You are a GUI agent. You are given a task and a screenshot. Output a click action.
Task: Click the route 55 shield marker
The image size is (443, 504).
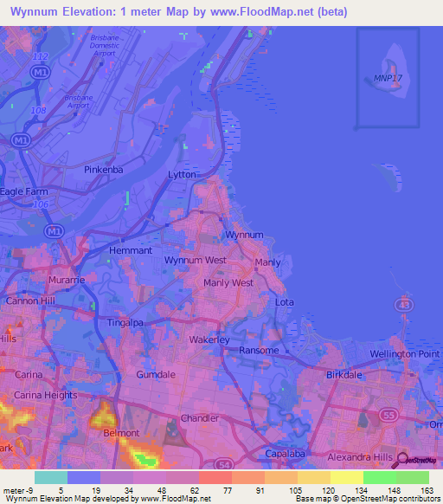pos(388,416)
